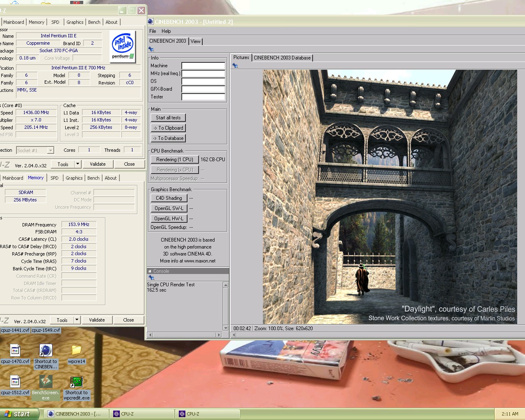Image resolution: width=525 pixels, height=420 pixels.
Task: Select the Pictures tab
Action: click(241, 57)
